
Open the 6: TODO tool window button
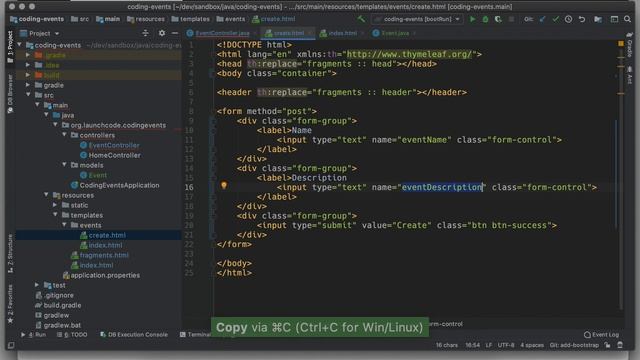click(72, 335)
